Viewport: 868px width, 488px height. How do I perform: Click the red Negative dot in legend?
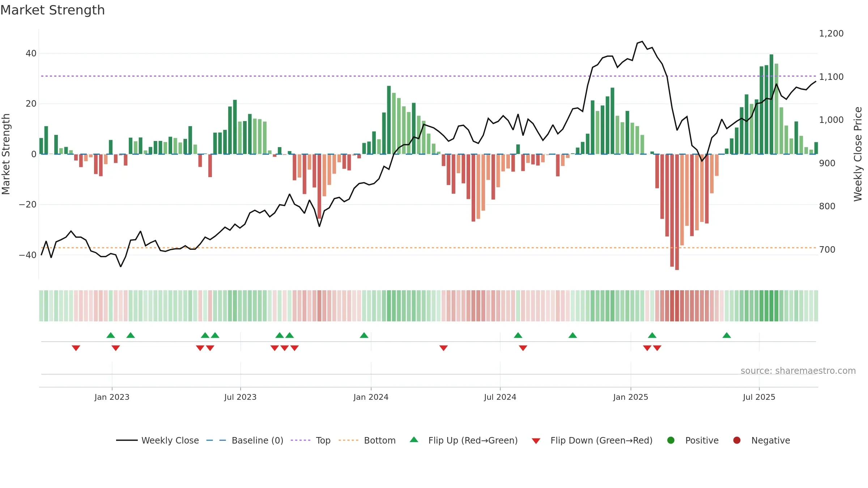tap(737, 440)
